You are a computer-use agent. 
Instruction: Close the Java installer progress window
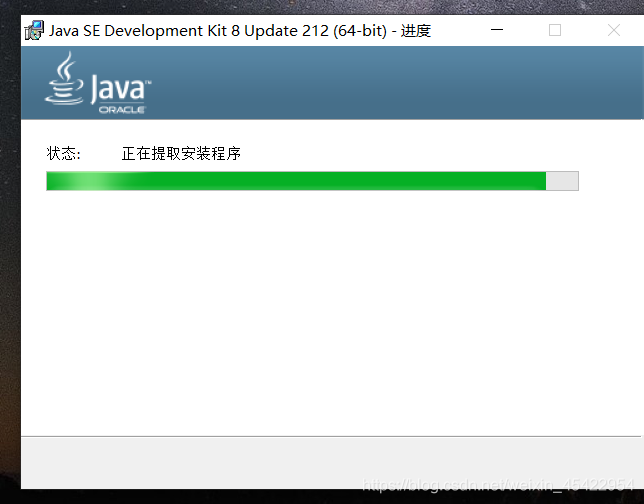(614, 30)
